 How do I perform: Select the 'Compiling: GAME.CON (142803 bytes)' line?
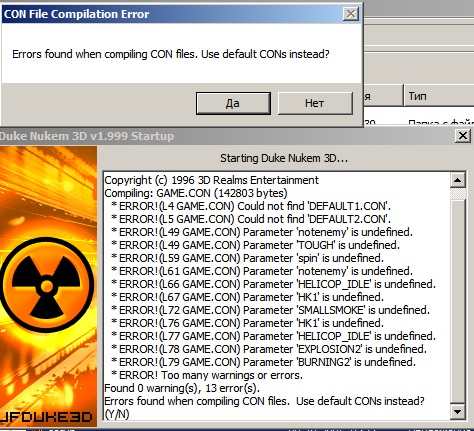[196, 193]
